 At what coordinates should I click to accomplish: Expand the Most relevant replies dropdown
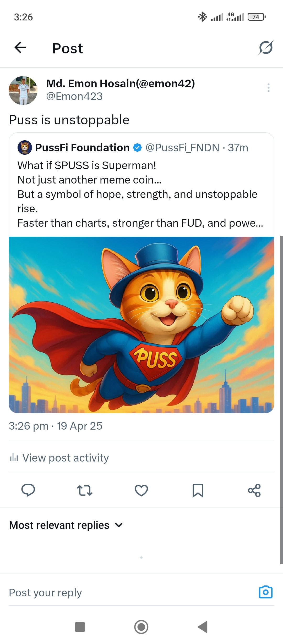[66, 525]
